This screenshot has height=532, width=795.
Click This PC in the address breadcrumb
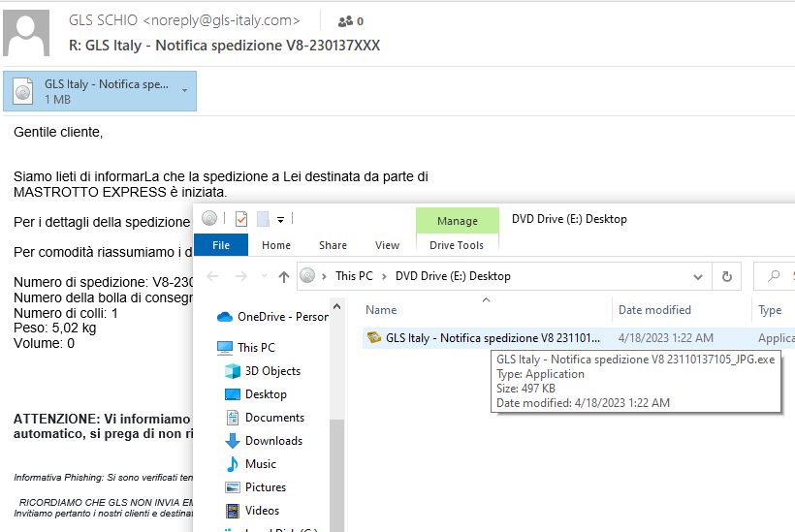point(353,276)
